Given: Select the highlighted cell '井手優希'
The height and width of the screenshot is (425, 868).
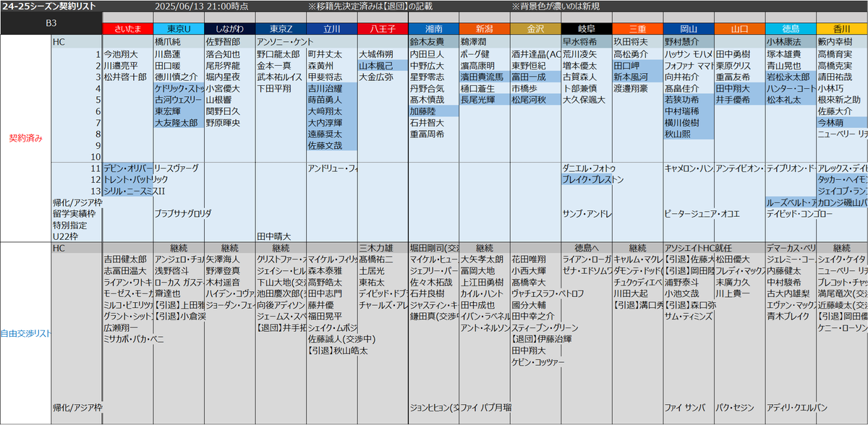Looking at the screenshot, I should pos(739,100).
